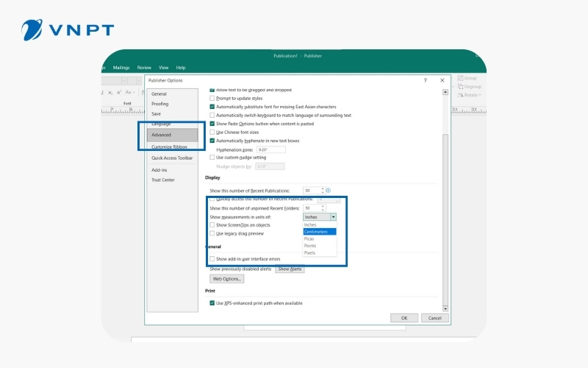
Task: Click the Hyphenation zone input field
Action: pos(270,149)
